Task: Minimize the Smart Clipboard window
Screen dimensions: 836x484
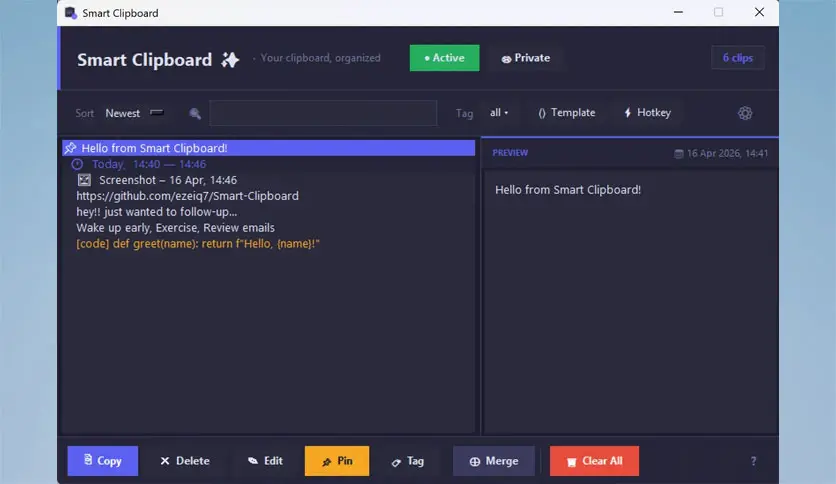Action: point(678,12)
